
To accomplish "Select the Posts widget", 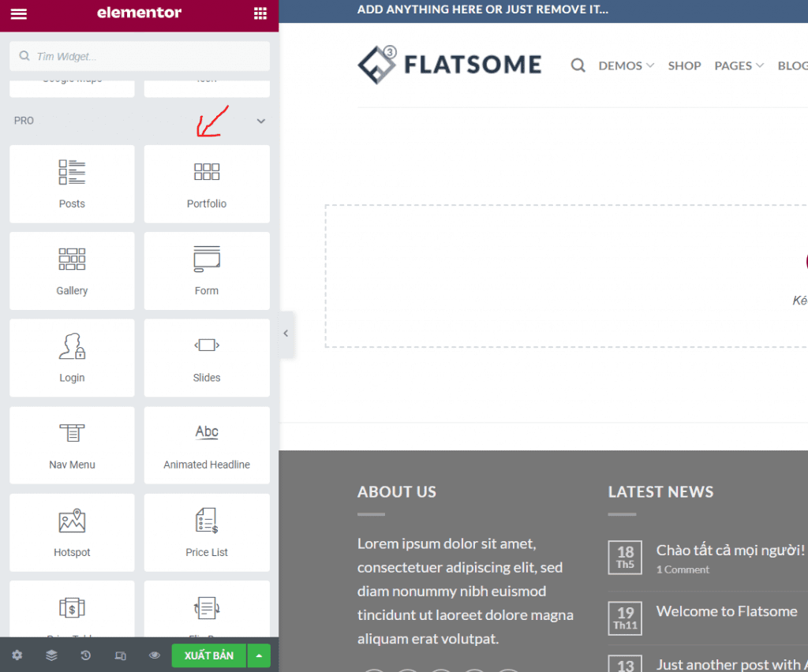I will click(72, 184).
